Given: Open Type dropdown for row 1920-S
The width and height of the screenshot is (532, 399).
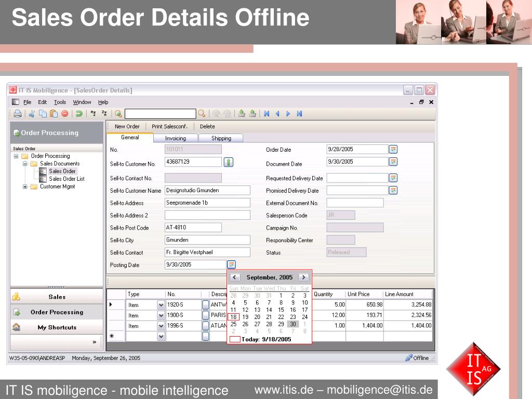Looking at the screenshot, I should coord(161,304).
